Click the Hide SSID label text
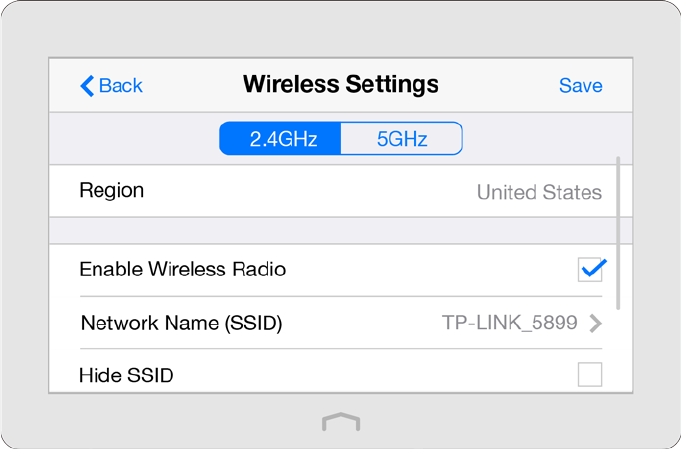This screenshot has width=681, height=449. (126, 376)
